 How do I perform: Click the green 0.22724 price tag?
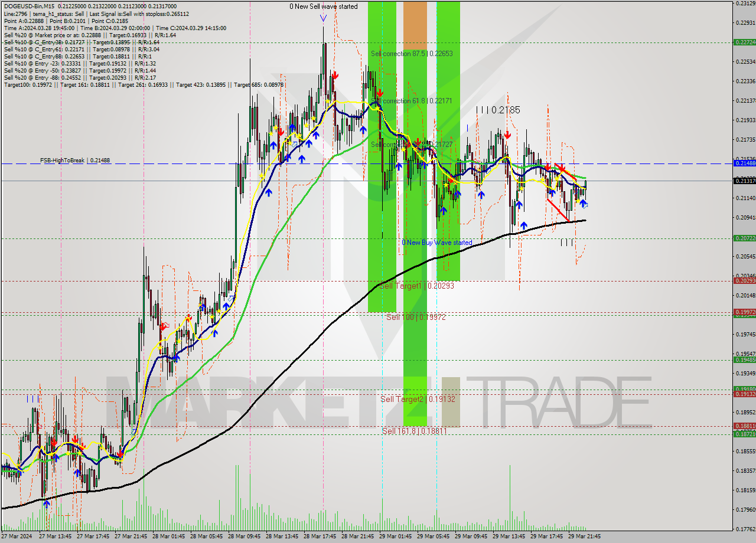pyautogui.click(x=744, y=42)
